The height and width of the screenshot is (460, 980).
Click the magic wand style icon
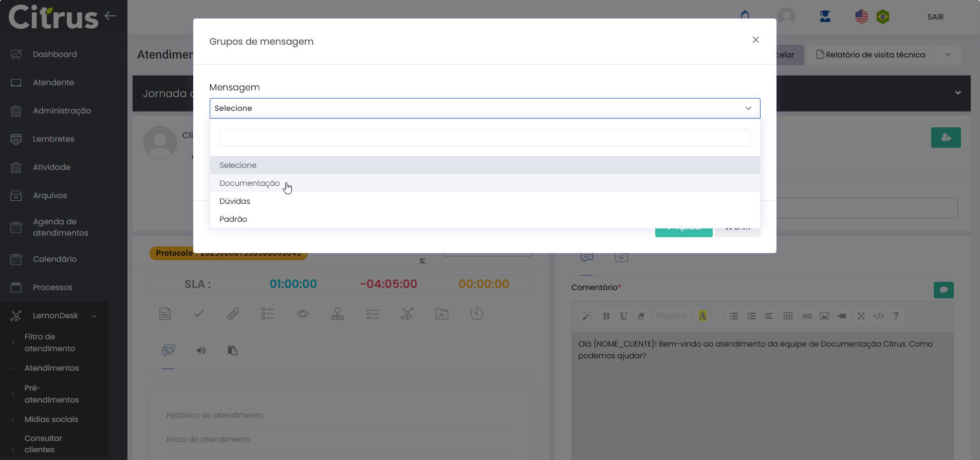(587, 316)
